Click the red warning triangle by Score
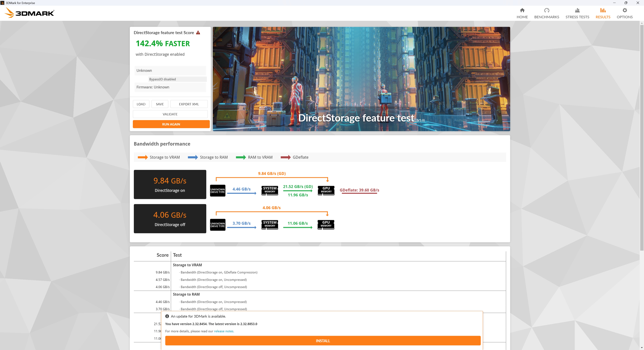644x350 pixels. 198,33
